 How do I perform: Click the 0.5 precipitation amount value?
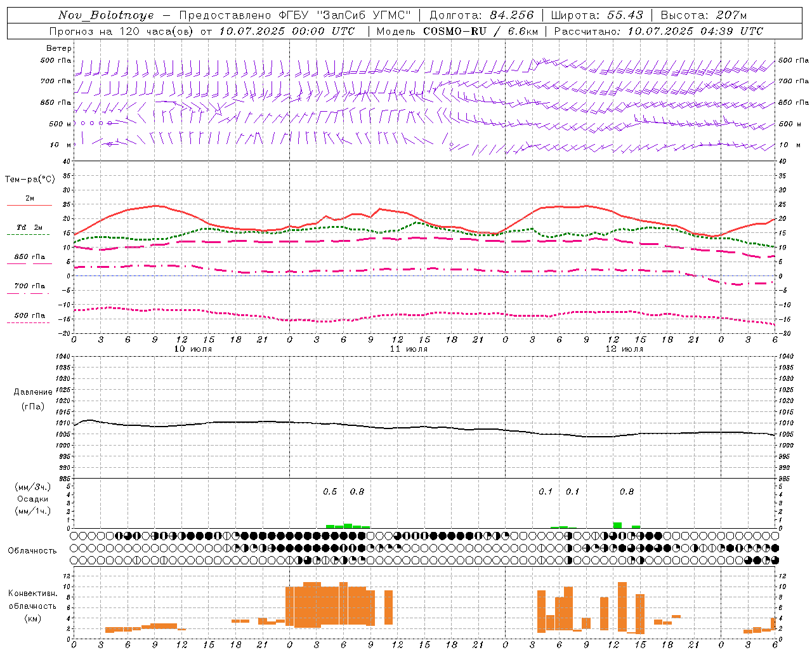(x=330, y=492)
